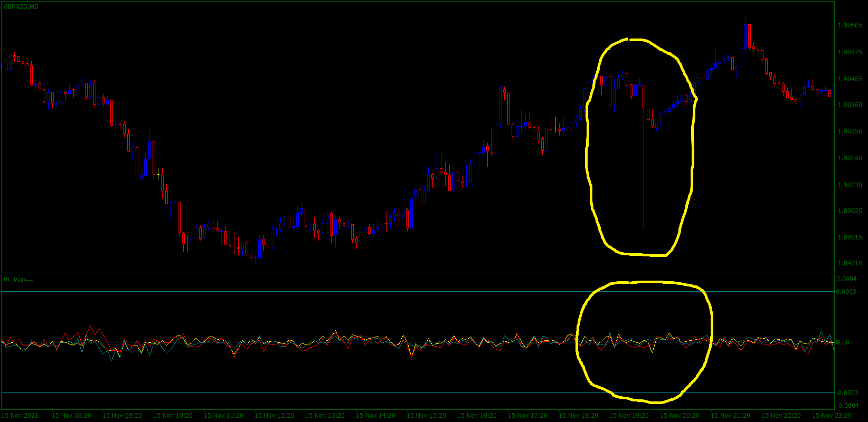Click the 1.89815 price axis value
868x422 pixels.
pyautogui.click(x=851, y=237)
